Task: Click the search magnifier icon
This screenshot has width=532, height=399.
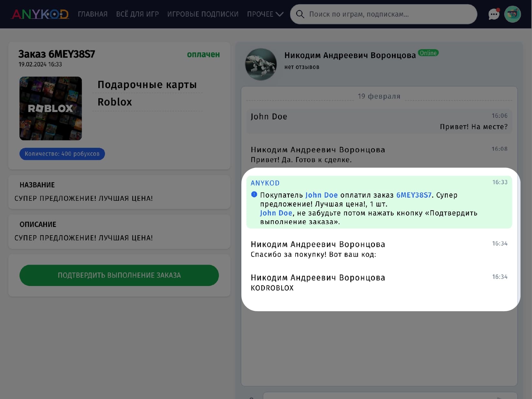Action: pos(300,14)
